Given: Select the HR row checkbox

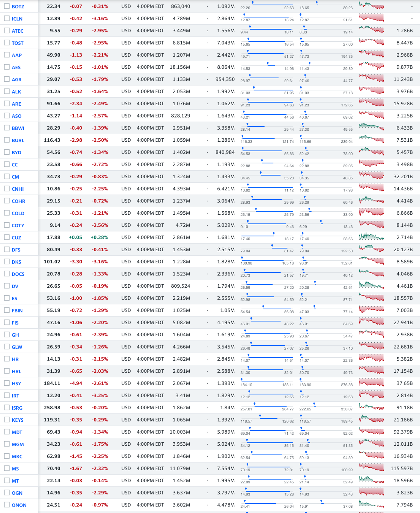Looking at the screenshot, I should (x=7, y=359).
